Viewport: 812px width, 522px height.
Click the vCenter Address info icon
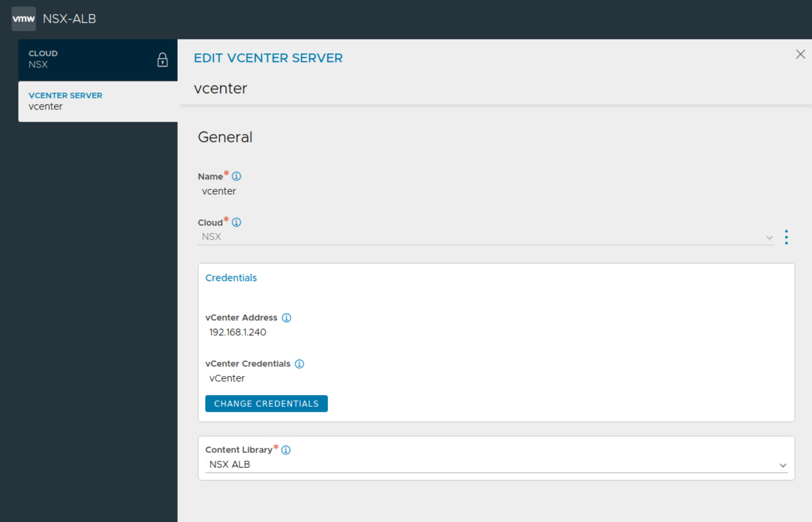[286, 318]
